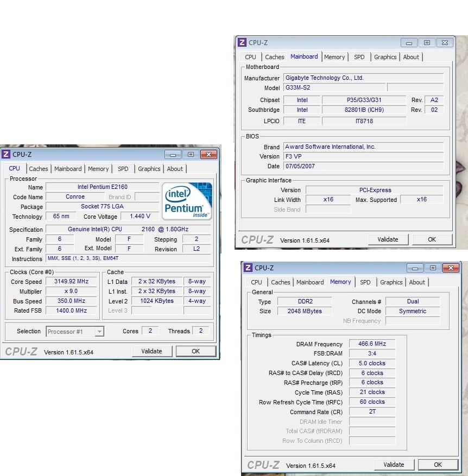This screenshot has width=468, height=476.
Task: Click the Package value Socket 775 LGA
Action: pos(103,206)
